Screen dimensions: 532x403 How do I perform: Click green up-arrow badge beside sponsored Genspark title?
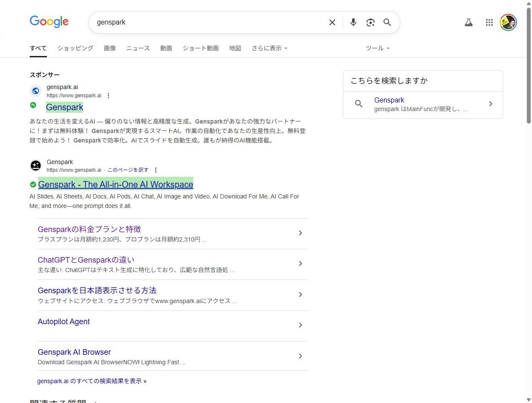33,105
